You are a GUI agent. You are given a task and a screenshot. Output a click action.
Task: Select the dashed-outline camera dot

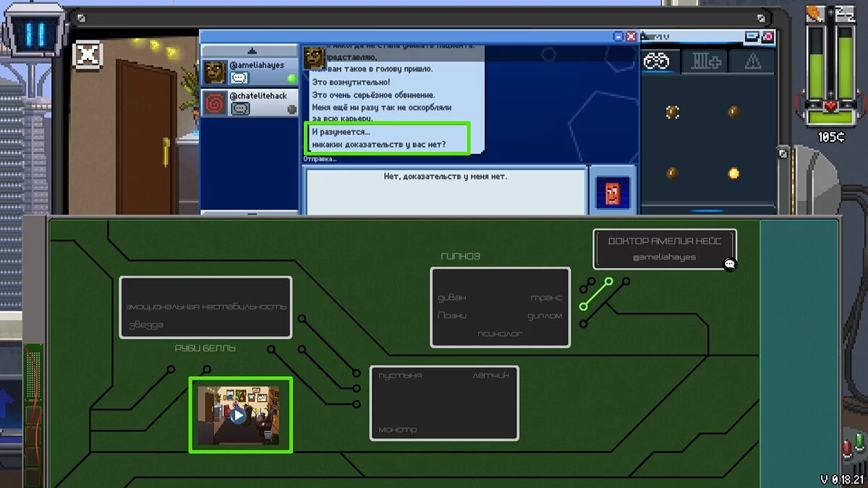[673, 111]
